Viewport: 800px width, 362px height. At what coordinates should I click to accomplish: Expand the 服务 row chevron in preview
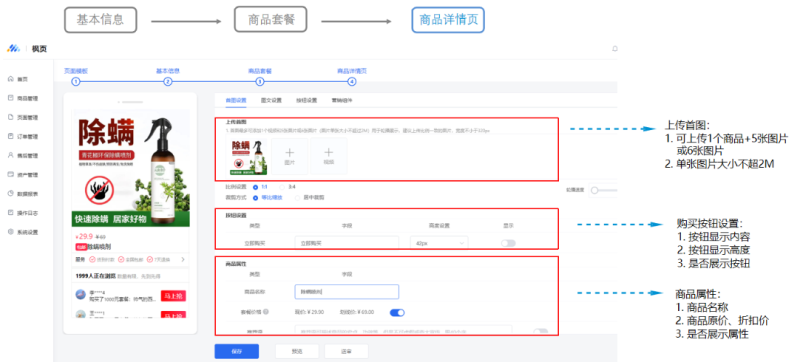point(183,260)
